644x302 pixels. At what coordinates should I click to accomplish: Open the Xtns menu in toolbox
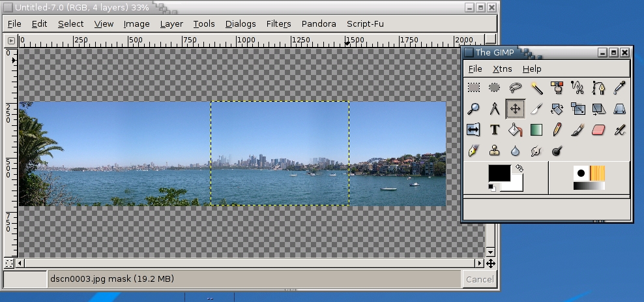502,68
